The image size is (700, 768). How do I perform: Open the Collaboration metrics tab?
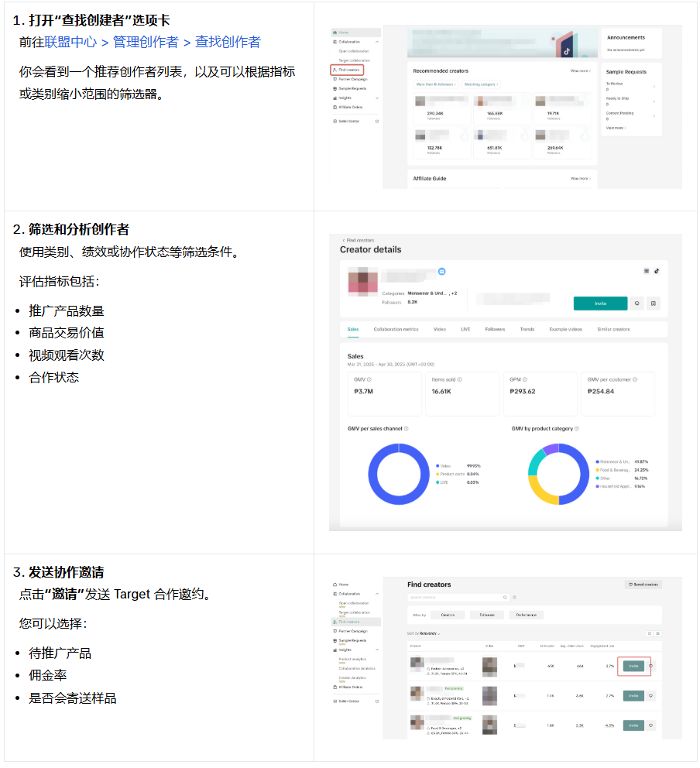pyautogui.click(x=396, y=329)
